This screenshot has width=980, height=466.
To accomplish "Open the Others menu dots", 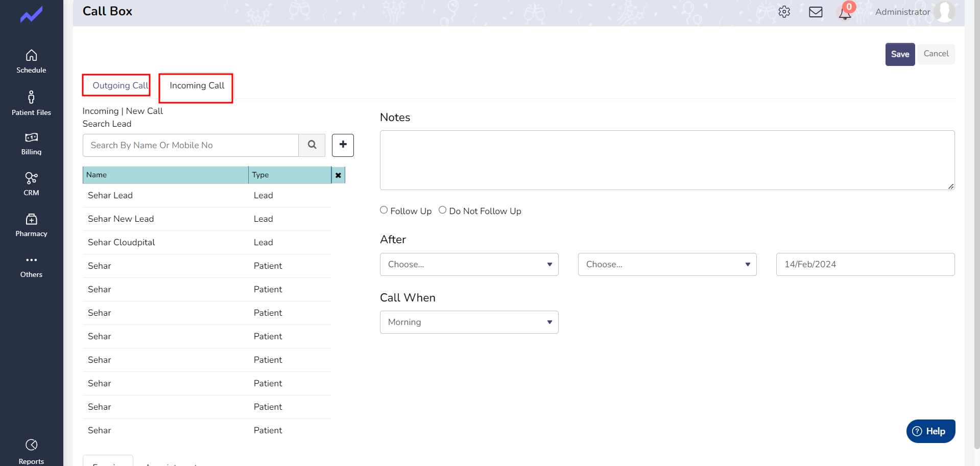I will (x=31, y=260).
